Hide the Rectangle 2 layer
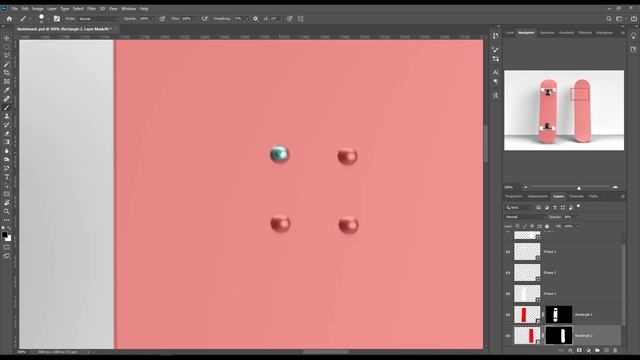The width and height of the screenshot is (640, 360). (x=508, y=336)
